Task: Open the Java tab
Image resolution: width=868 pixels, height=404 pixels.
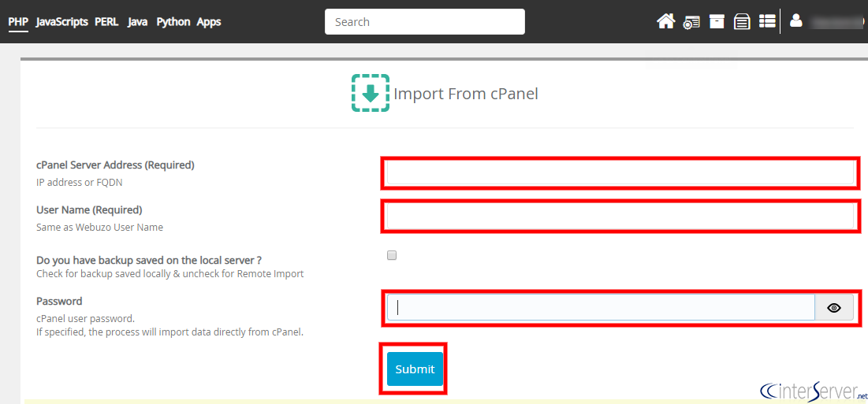Action: click(137, 22)
